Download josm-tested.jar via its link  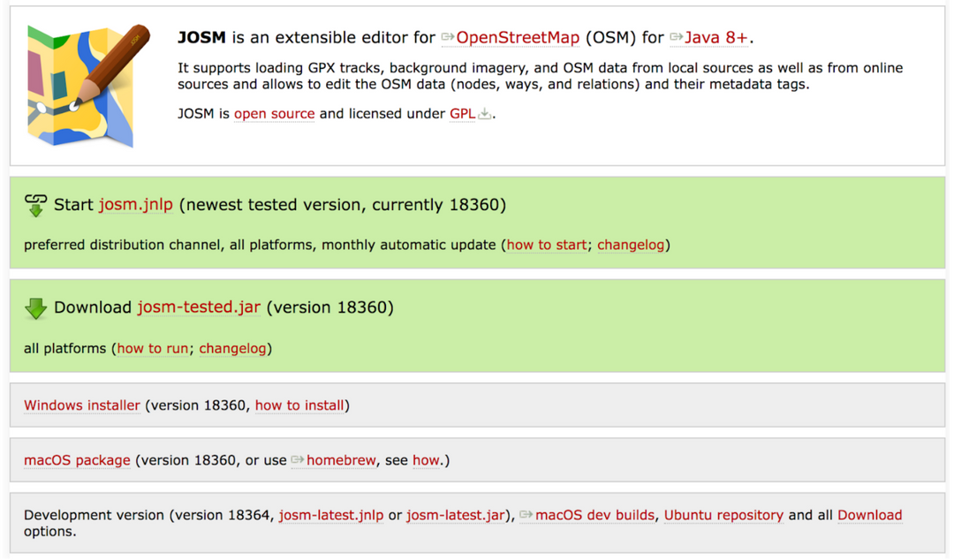[x=199, y=307]
